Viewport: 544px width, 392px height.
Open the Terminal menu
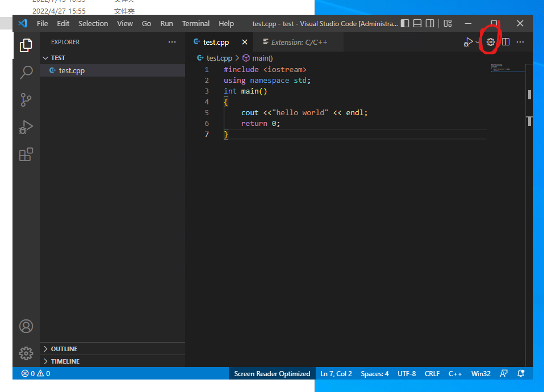196,23
